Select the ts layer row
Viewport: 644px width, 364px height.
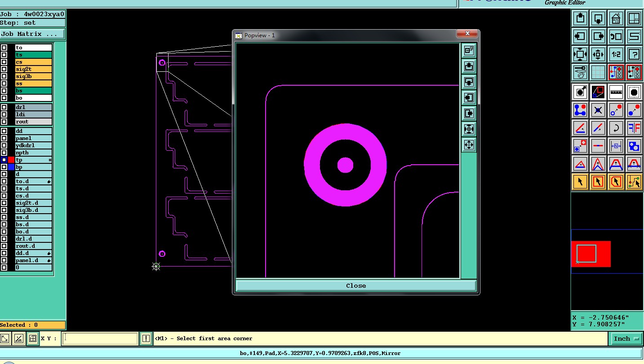click(x=33, y=55)
